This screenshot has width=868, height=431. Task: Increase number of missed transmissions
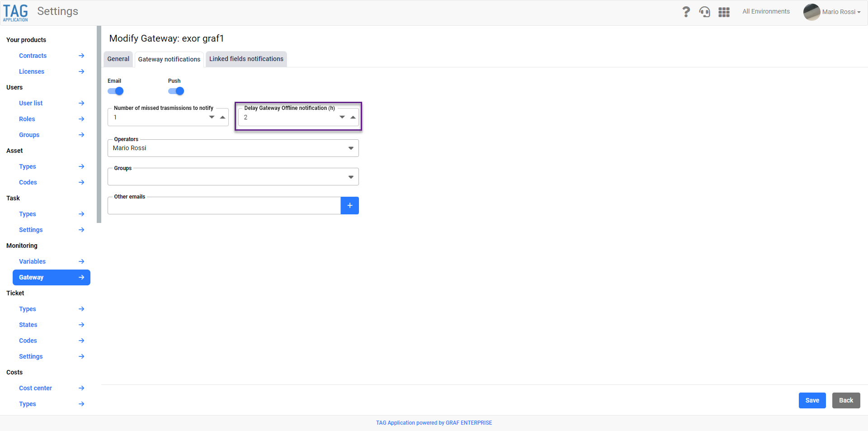(222, 117)
